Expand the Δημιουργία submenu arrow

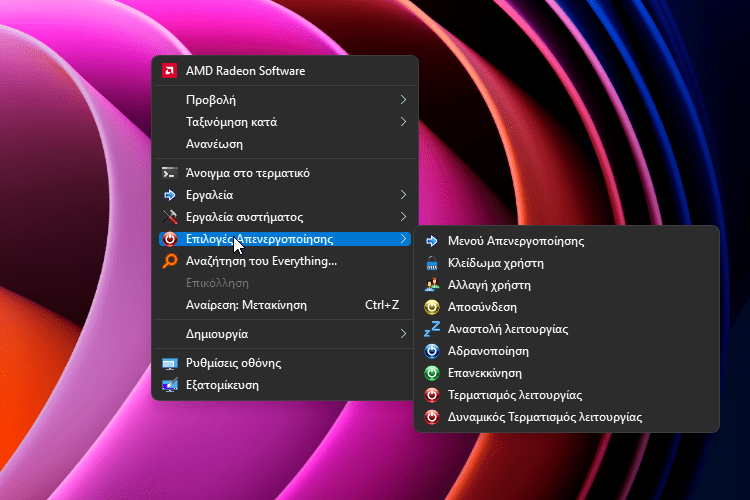(403, 333)
